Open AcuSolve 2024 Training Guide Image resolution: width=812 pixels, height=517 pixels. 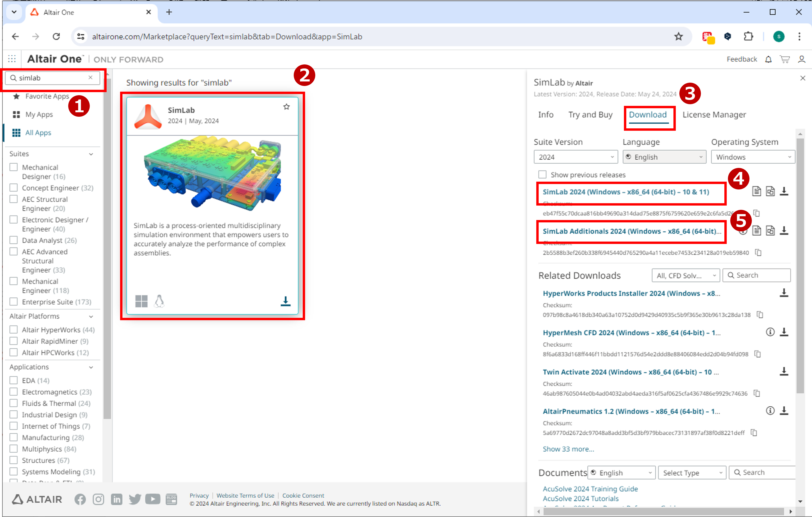coord(590,489)
